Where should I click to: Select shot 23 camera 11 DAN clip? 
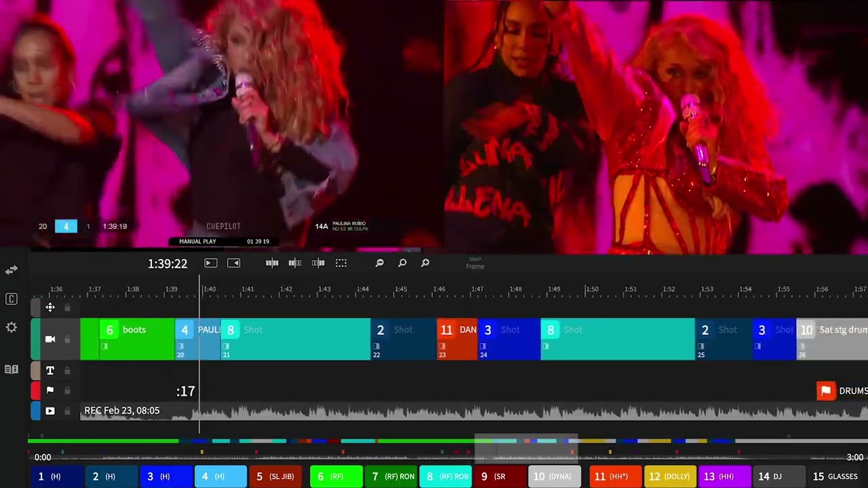[x=457, y=339]
